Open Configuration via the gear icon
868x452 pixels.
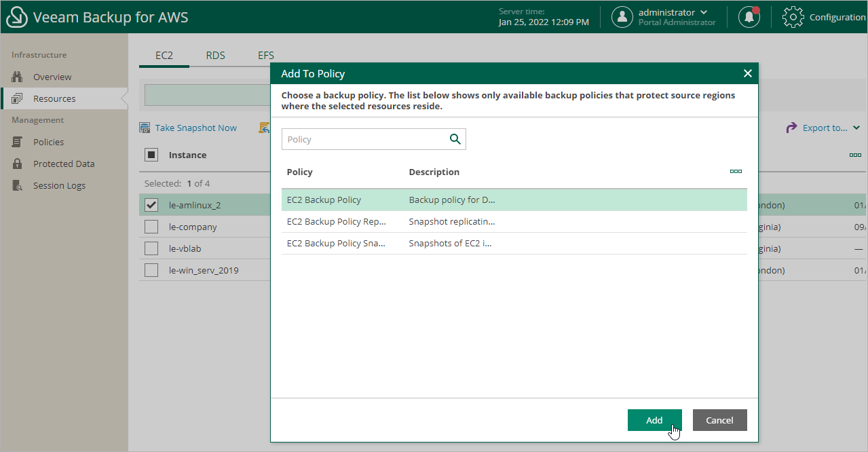[x=793, y=16]
